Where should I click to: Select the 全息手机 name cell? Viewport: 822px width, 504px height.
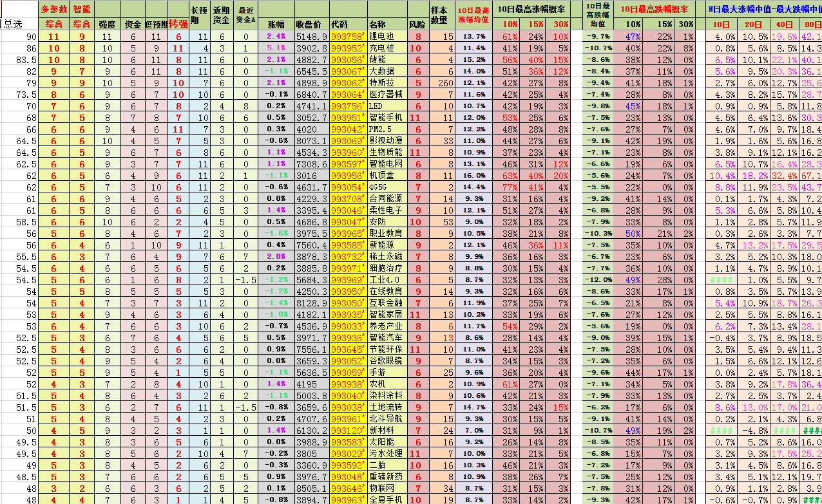[388, 499]
